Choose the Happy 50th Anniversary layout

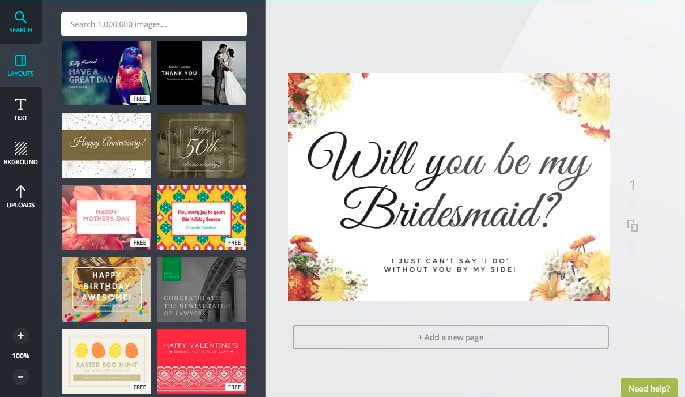pos(201,145)
